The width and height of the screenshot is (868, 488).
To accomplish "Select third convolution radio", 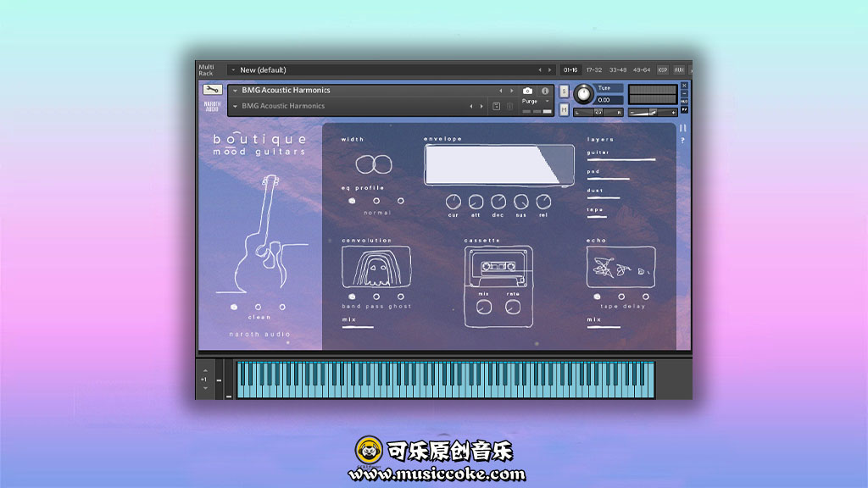I will click(401, 297).
